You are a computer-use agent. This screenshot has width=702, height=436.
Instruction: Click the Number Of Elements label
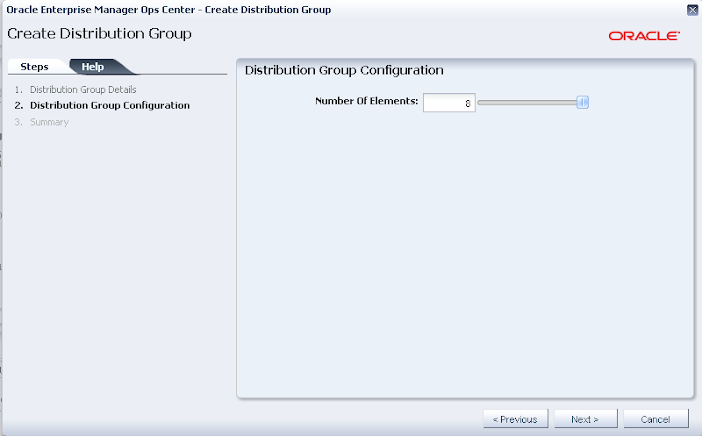[x=366, y=101]
